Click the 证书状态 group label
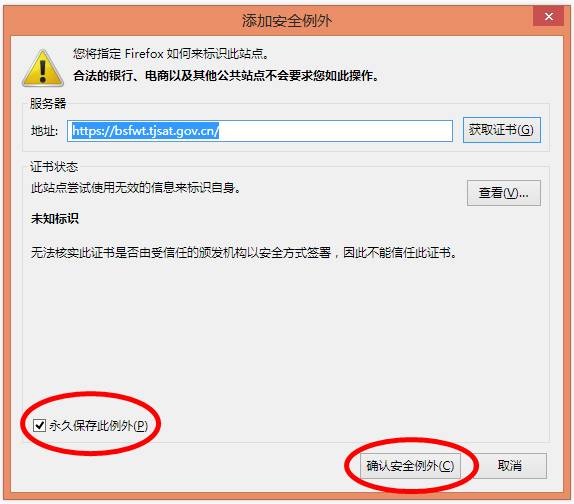 pos(54,167)
